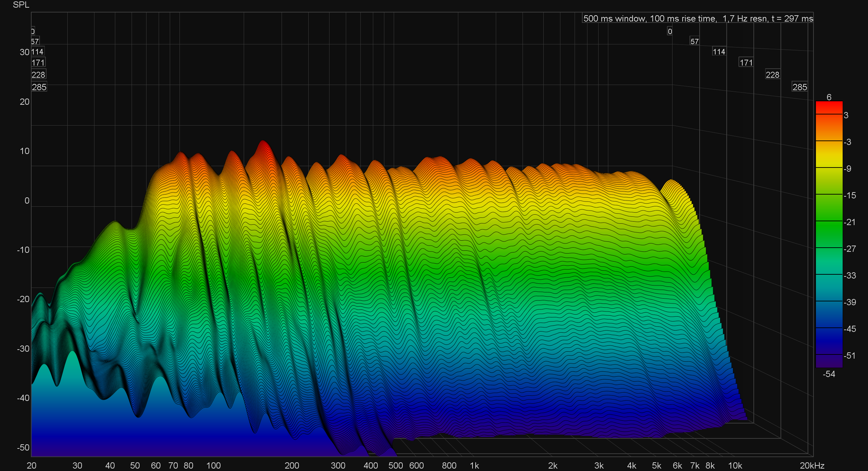This screenshot has width=868, height=471.
Task: Click the -50 value on SPL axis
Action: (x=23, y=447)
